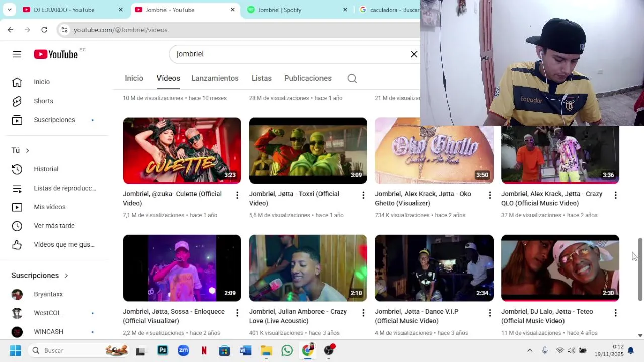Open Culette (Official Video) title link
Viewport: 644px width, 362px height.
click(x=172, y=199)
